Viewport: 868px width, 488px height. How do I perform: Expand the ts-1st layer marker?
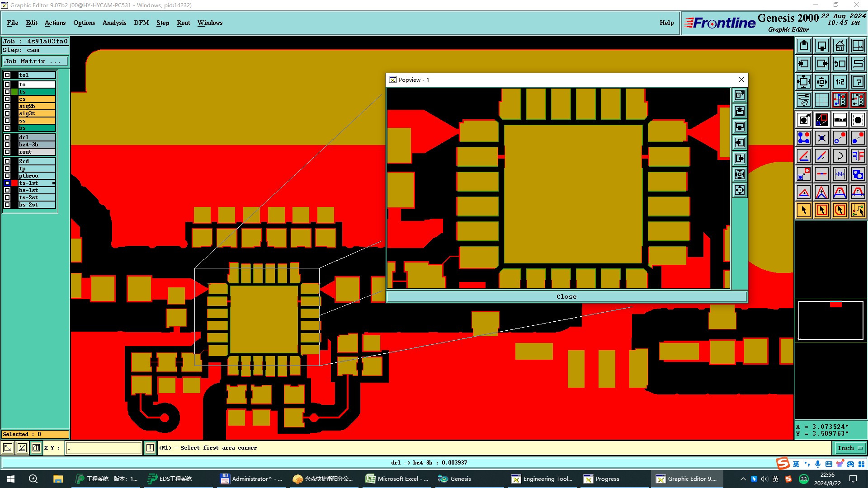[x=53, y=183]
